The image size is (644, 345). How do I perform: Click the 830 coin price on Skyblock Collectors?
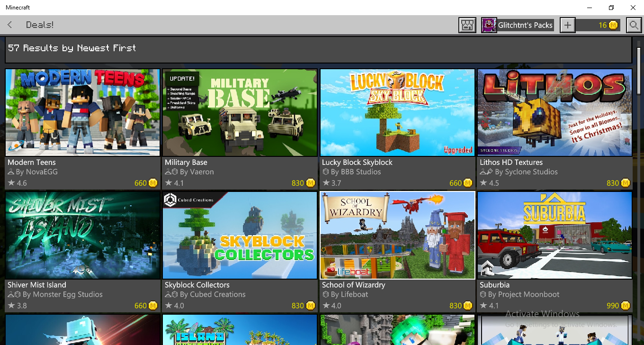[303, 306]
